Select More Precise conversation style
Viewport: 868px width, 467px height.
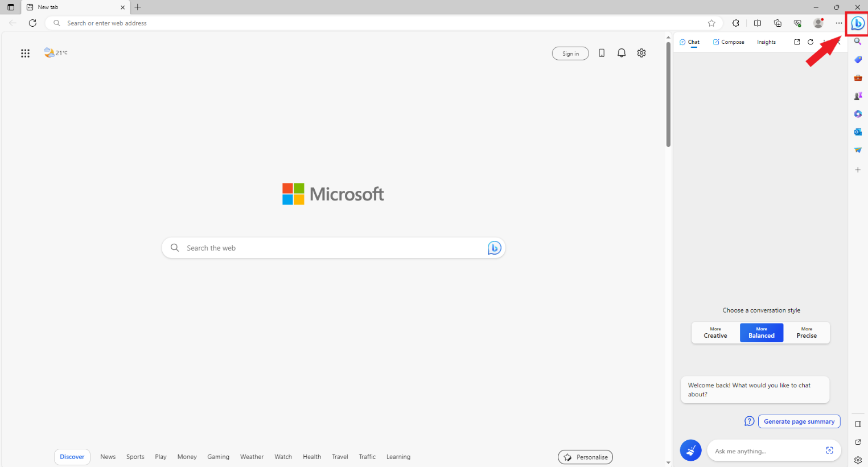[807, 333]
